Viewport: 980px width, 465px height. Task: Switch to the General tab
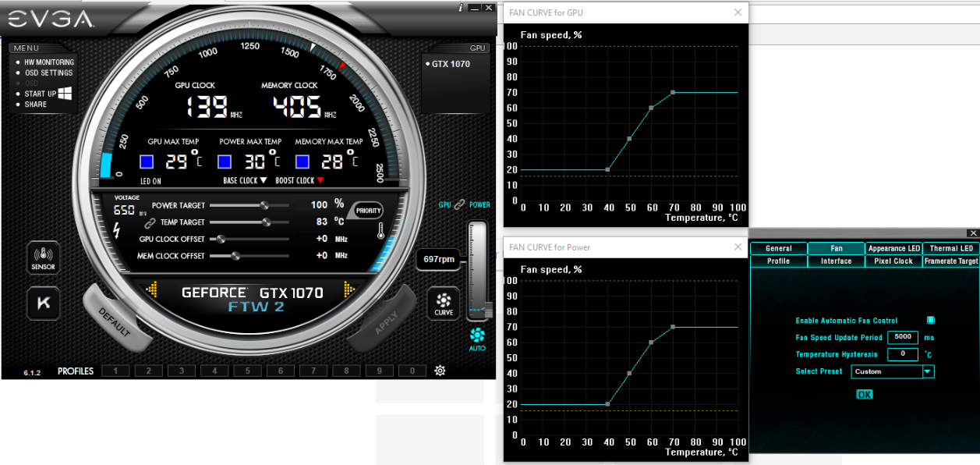tap(779, 248)
